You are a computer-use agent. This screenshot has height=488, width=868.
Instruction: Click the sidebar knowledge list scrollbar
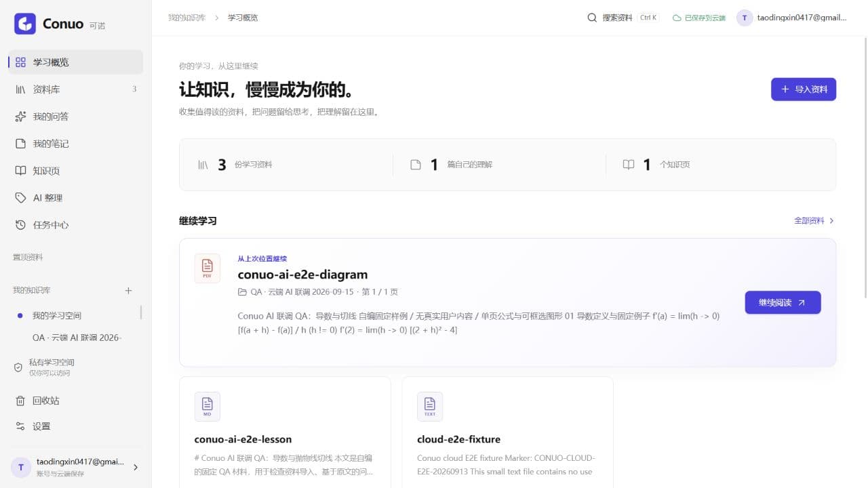[141, 312]
